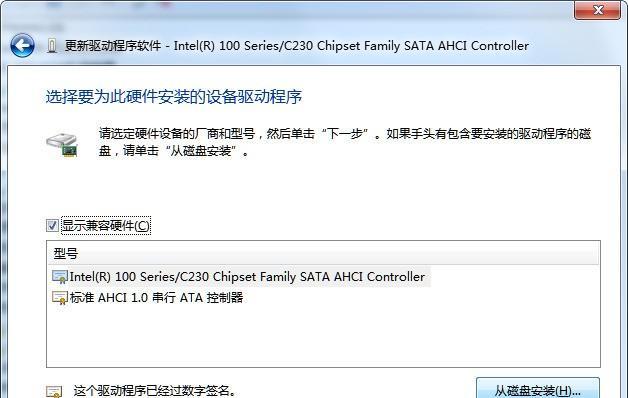
Task: Click the 更新驱动程序软件 window title text
Action: coord(113,46)
